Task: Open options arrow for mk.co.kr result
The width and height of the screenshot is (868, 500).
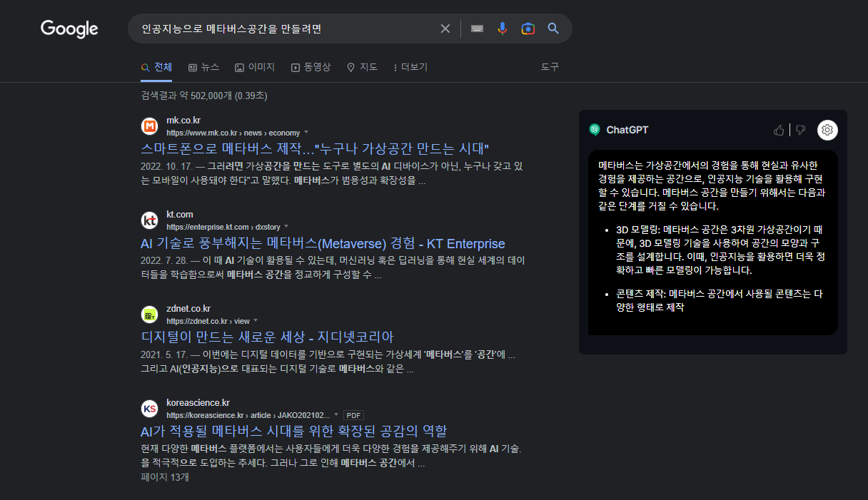Action: [x=306, y=133]
